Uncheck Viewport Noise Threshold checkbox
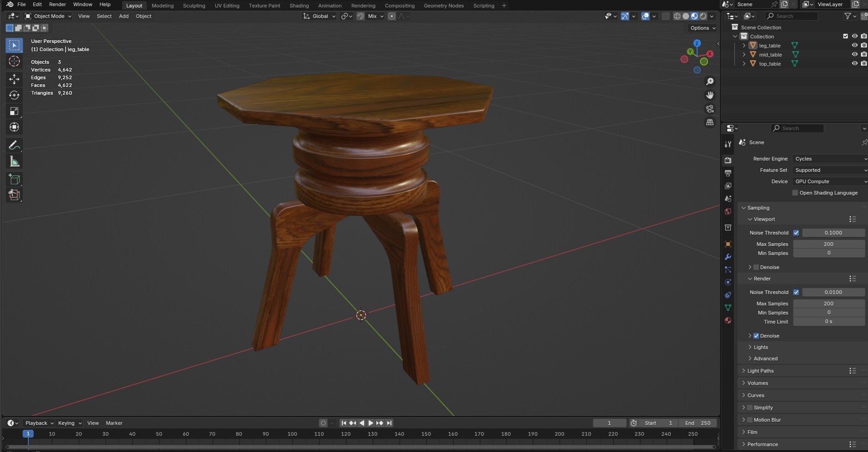 pyautogui.click(x=796, y=233)
